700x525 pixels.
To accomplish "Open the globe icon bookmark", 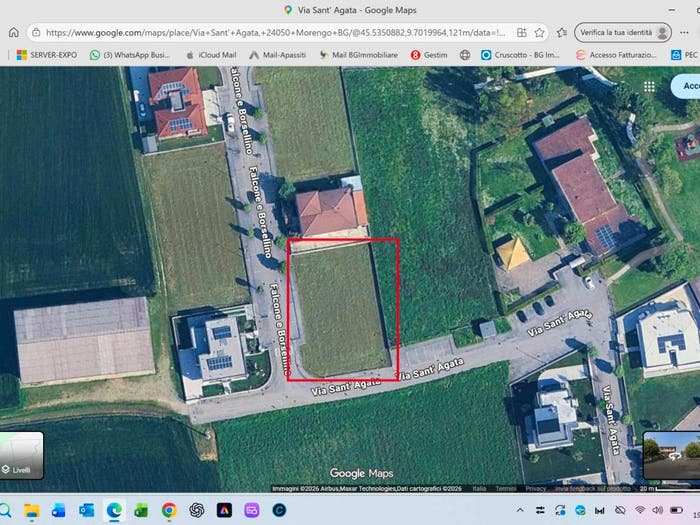I will (x=465, y=55).
